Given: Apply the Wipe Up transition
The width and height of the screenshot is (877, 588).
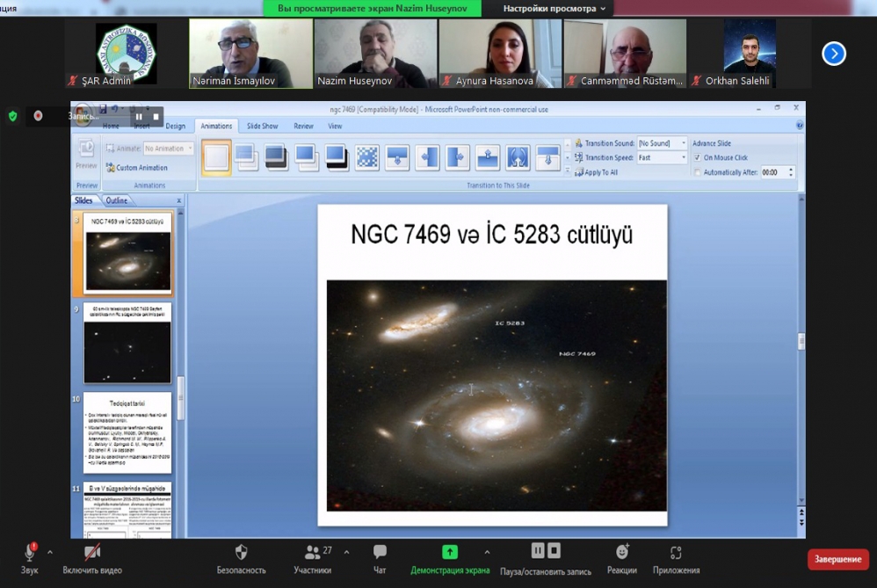Looking at the screenshot, I should 488,157.
